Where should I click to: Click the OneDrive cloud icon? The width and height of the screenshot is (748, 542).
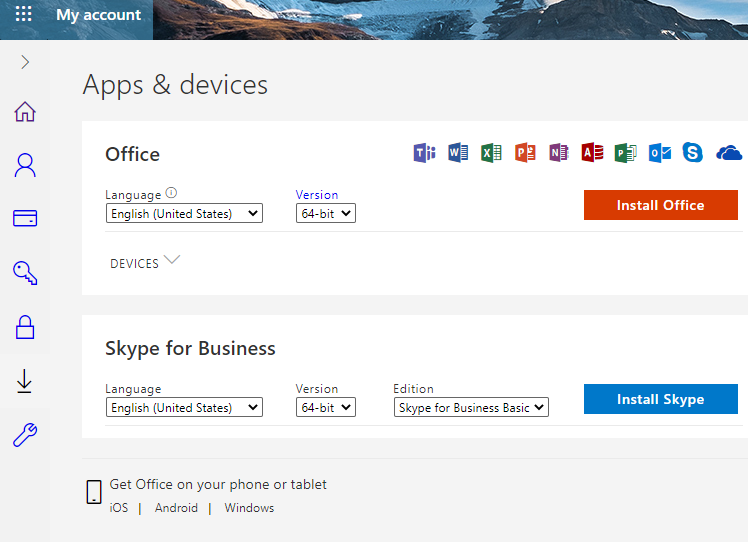pyautogui.click(x=729, y=153)
